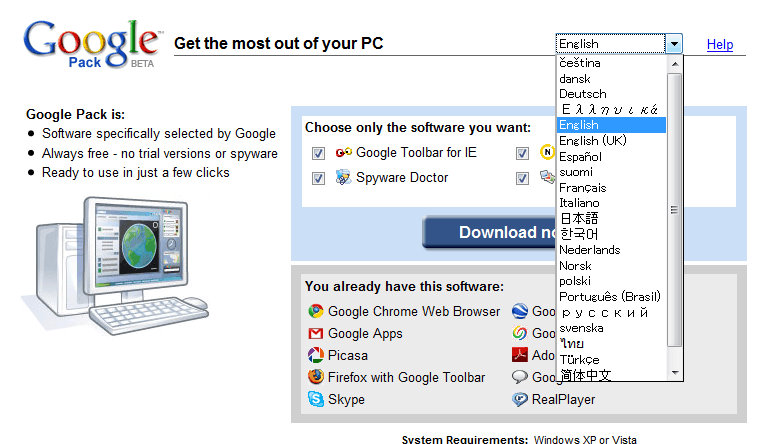Viewport: 774px width, 444px height.
Task: Click Firefox with Google Toolbar text
Action: 406,377
